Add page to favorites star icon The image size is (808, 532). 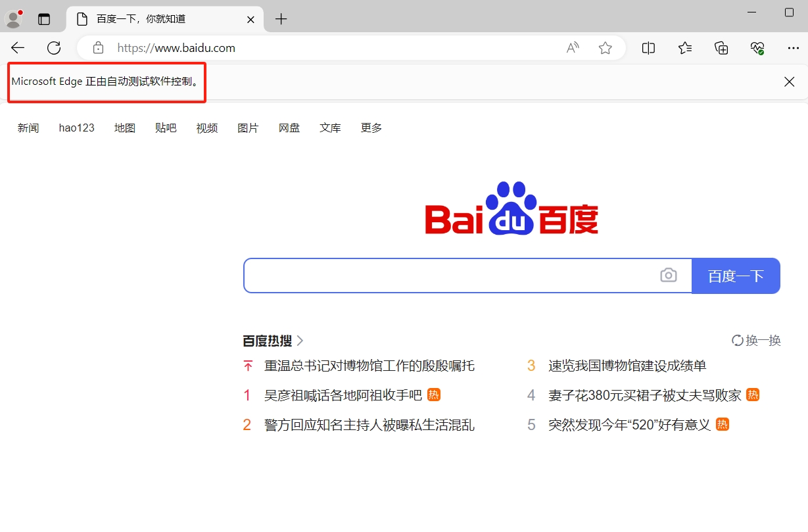click(606, 48)
